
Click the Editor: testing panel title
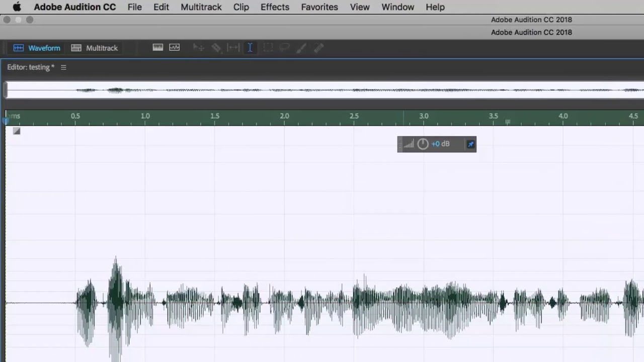(31, 67)
